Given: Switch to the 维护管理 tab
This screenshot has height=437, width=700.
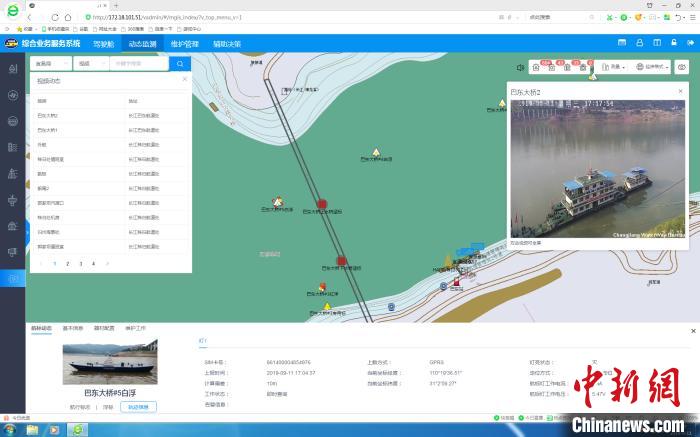Looking at the screenshot, I should click(x=184, y=44).
